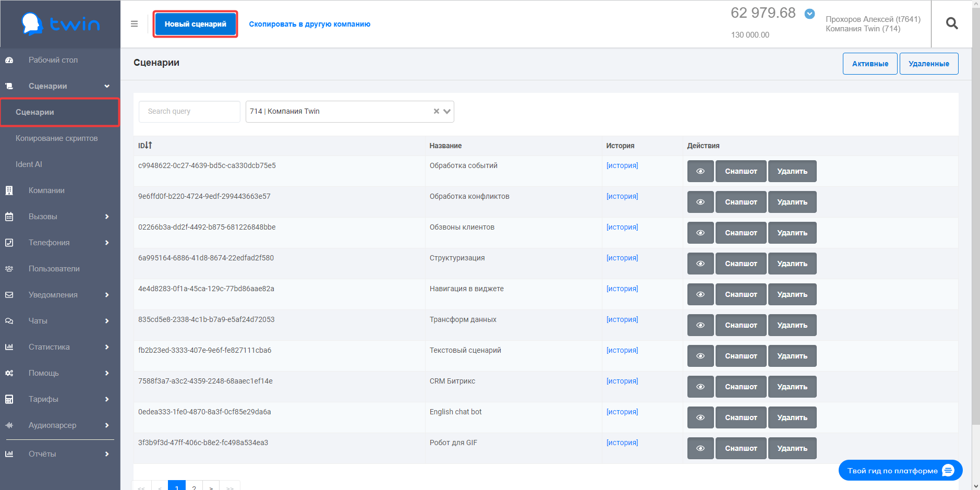Click the Twin logo
The width and height of the screenshot is (980, 490).
point(61,24)
